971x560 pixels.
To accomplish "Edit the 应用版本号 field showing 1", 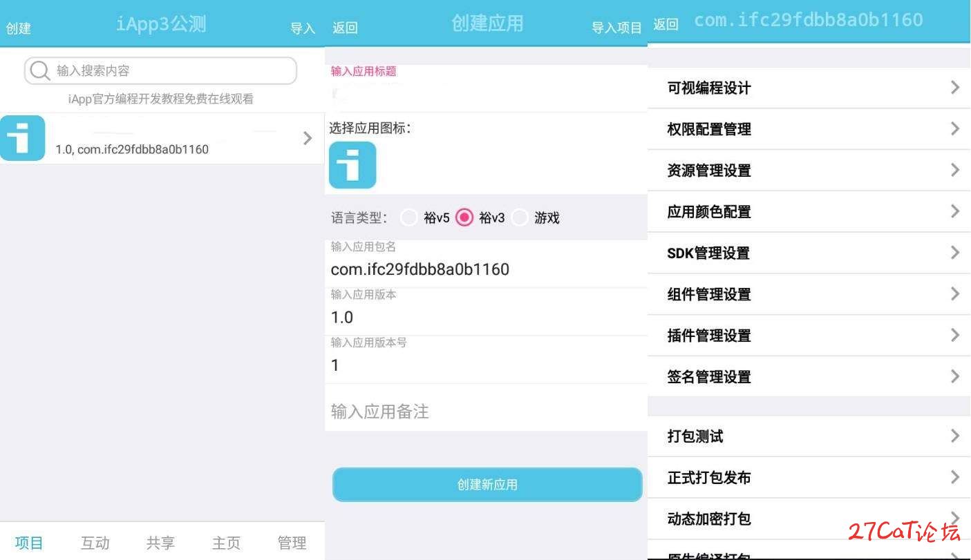I will click(x=486, y=359).
